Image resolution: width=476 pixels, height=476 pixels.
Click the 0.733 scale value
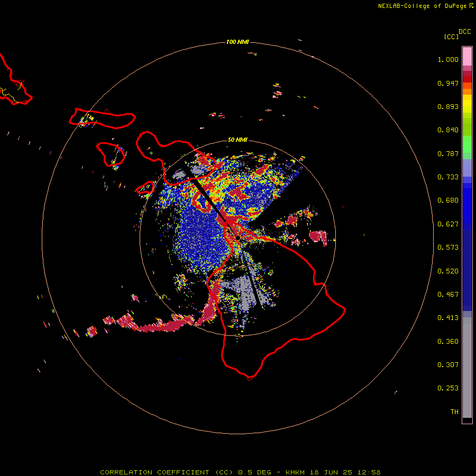click(x=448, y=177)
